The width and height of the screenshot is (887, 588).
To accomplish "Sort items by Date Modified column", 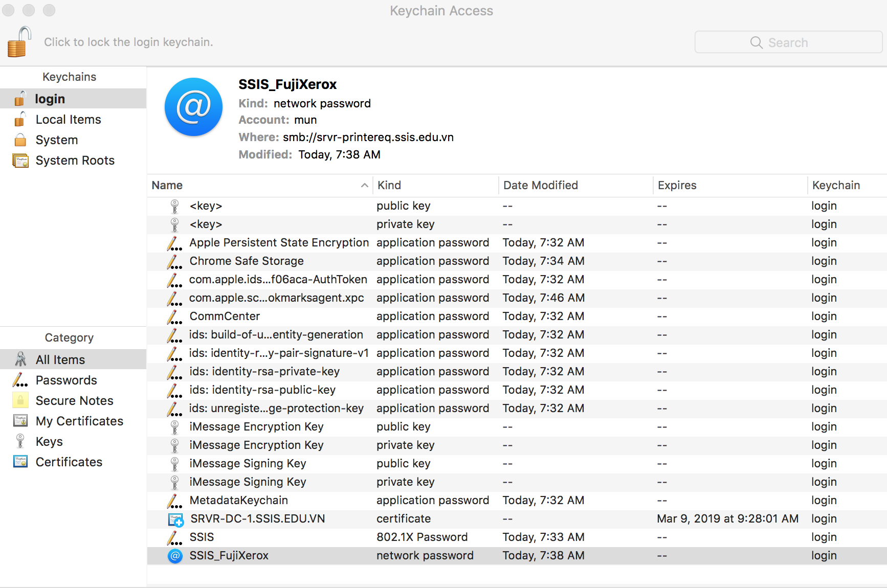I will 540,186.
